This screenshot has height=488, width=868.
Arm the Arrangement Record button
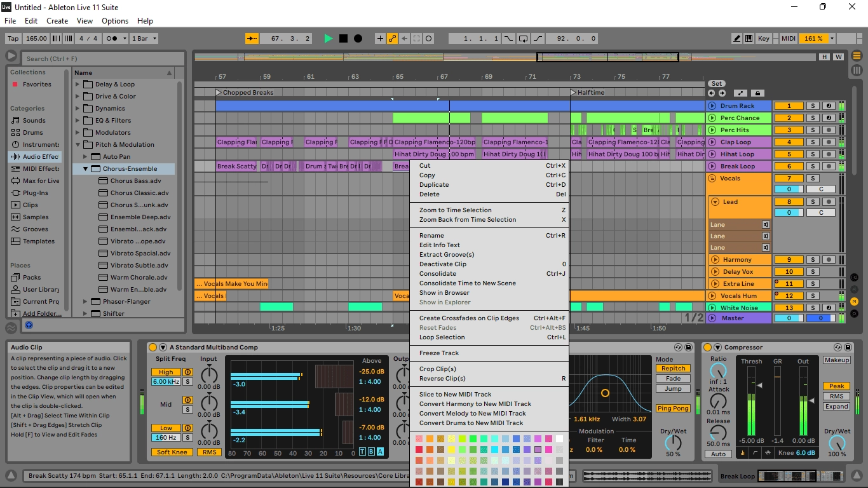click(358, 39)
